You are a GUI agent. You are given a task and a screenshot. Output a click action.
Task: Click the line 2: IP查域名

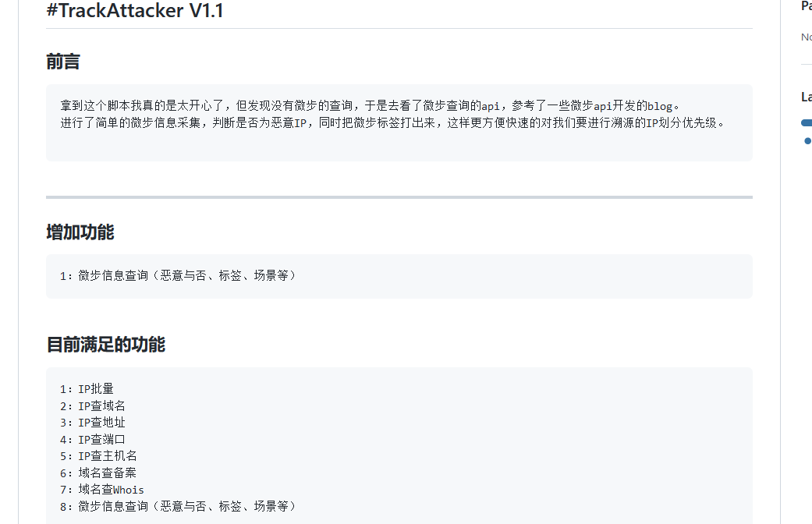(92, 406)
